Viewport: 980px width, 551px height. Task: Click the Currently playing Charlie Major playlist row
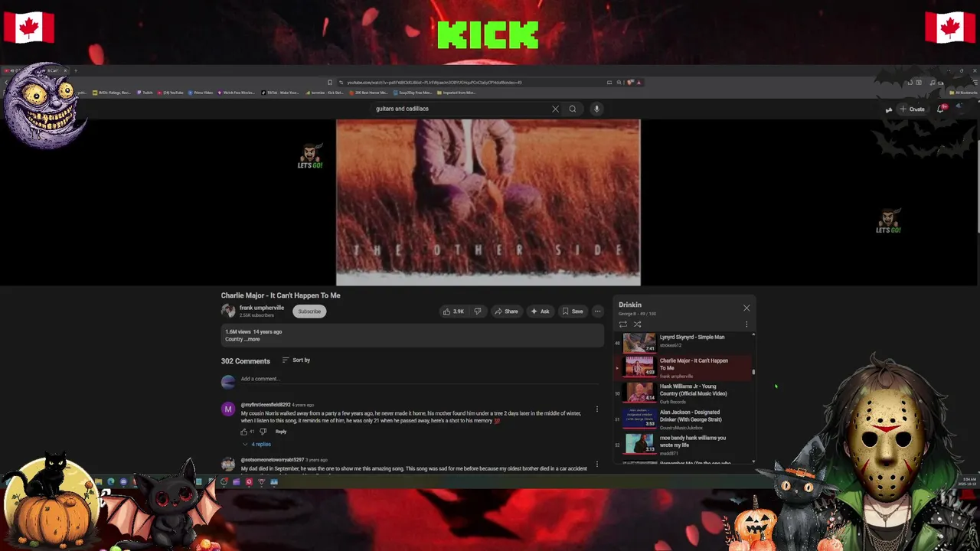click(x=683, y=367)
